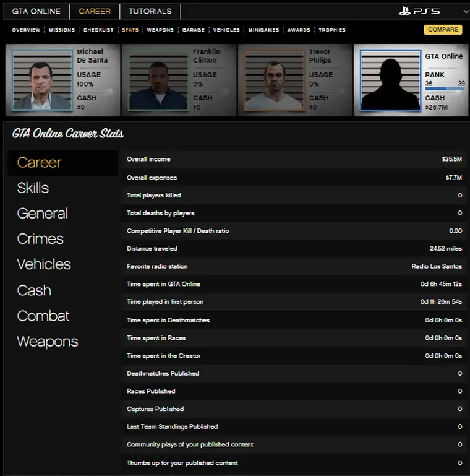Click the $35.5M income value
The width and height of the screenshot is (470, 476).
tap(452, 159)
